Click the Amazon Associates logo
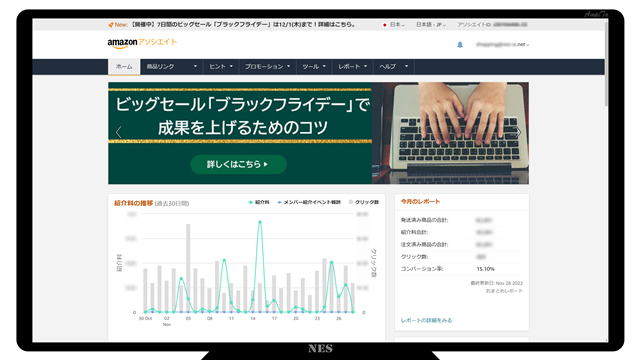 [142, 43]
